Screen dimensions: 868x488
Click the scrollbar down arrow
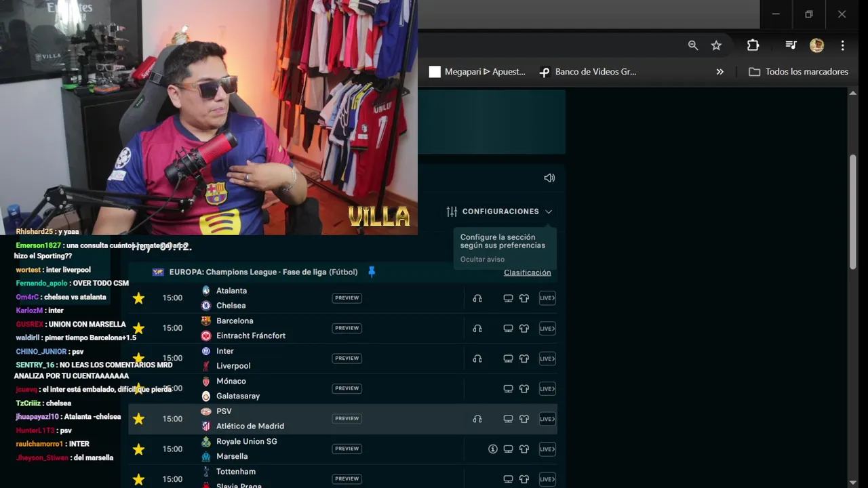click(x=853, y=481)
